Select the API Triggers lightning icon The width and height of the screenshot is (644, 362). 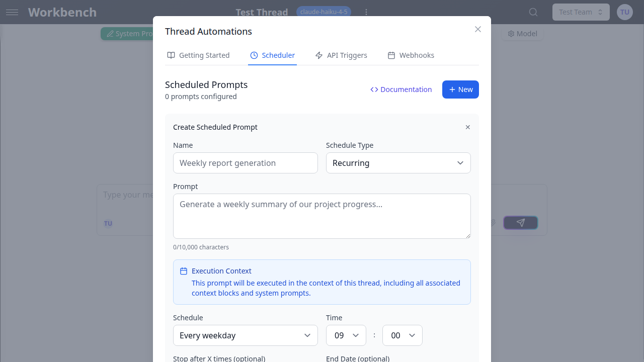[318, 55]
